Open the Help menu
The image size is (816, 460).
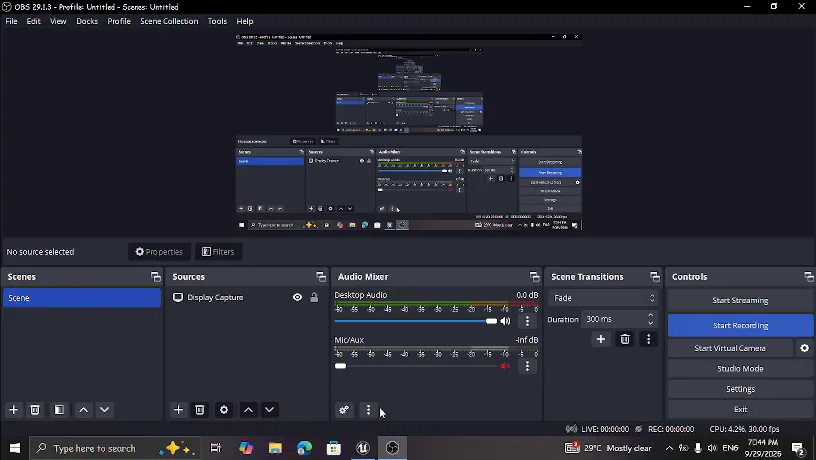(245, 21)
